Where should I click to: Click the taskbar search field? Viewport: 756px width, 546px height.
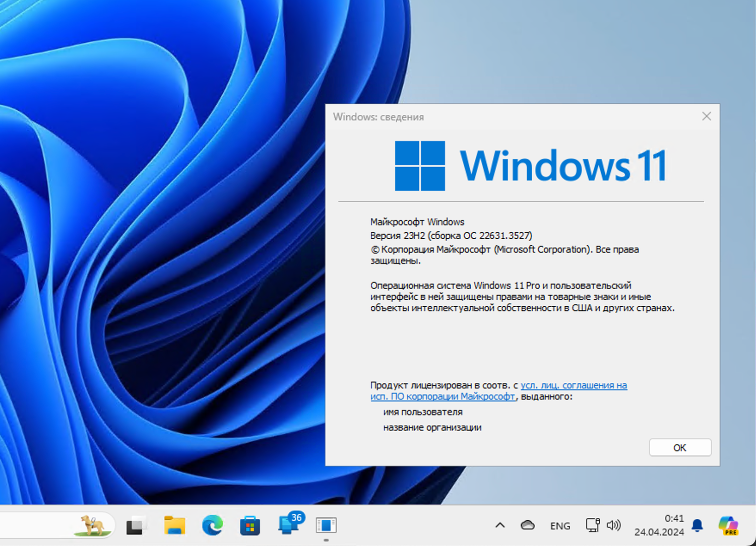pyautogui.click(x=50, y=525)
